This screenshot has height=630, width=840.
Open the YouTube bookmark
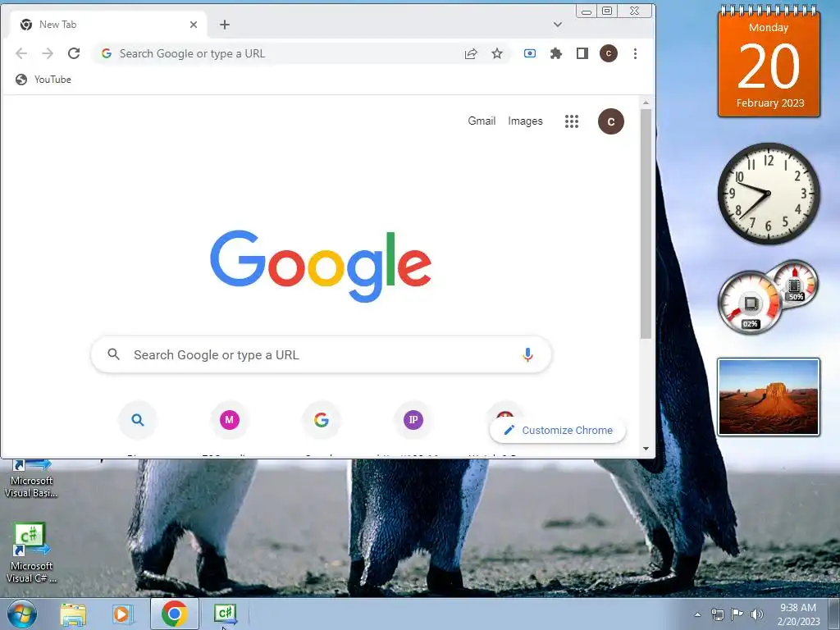43,80
